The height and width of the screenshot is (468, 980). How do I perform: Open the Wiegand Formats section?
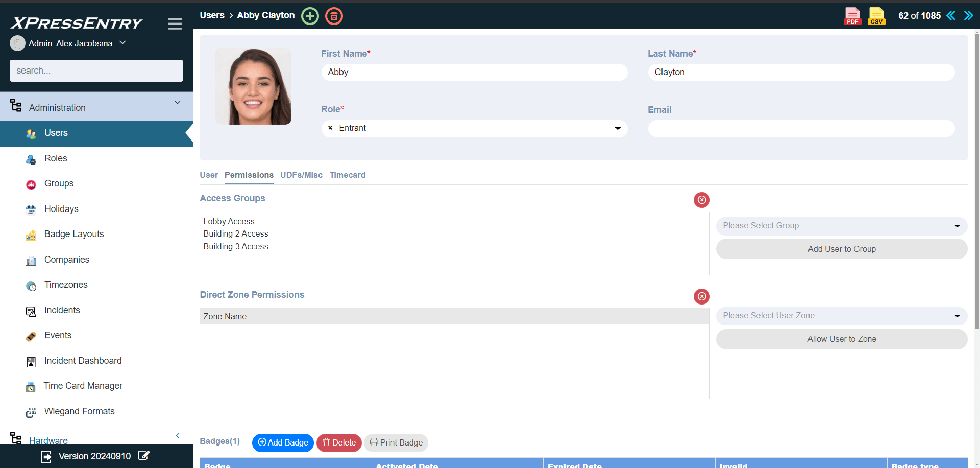[79, 411]
